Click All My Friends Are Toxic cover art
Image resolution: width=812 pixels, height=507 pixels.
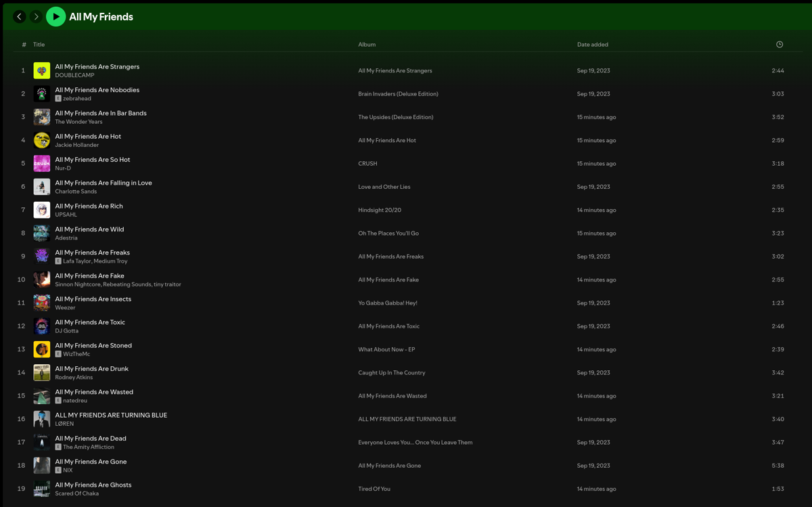tap(42, 326)
